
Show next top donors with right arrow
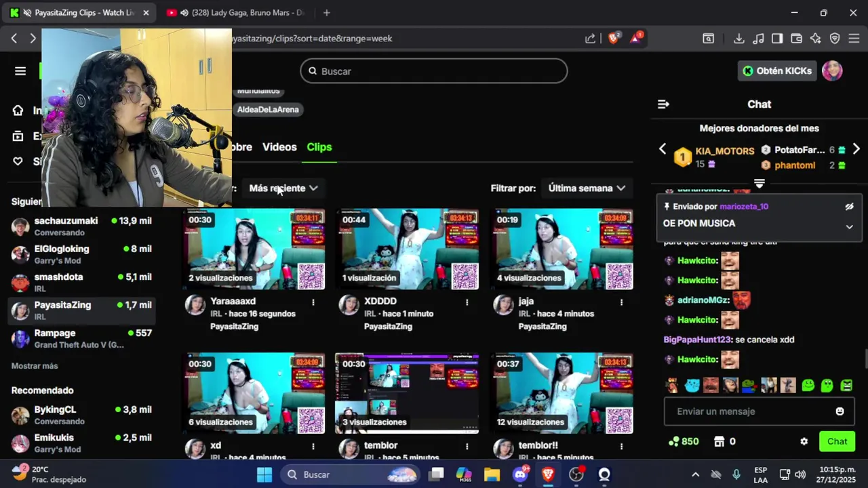coord(856,149)
